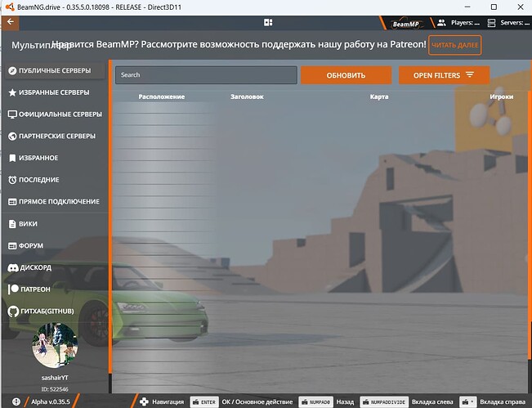
Task: Click the icon beside ФОРУМ
Action: (12, 246)
